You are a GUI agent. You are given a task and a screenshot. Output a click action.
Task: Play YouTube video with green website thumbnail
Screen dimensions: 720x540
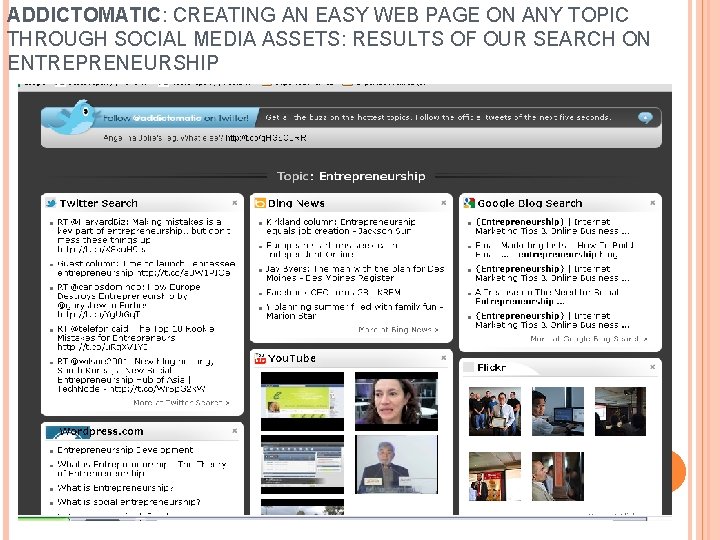tap(302, 401)
